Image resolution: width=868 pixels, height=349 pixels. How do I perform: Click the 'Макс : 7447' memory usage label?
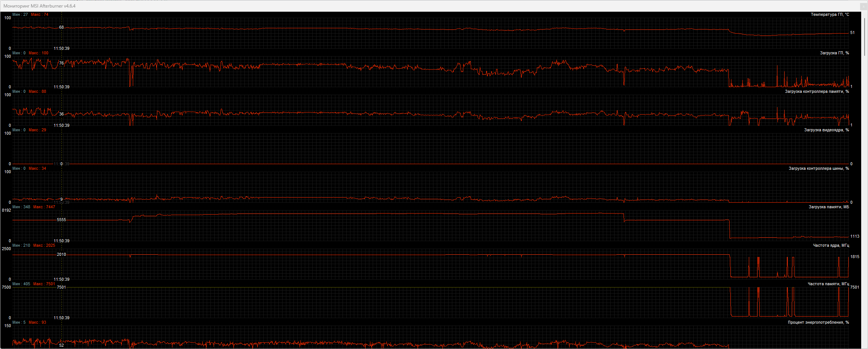pyautogui.click(x=44, y=207)
